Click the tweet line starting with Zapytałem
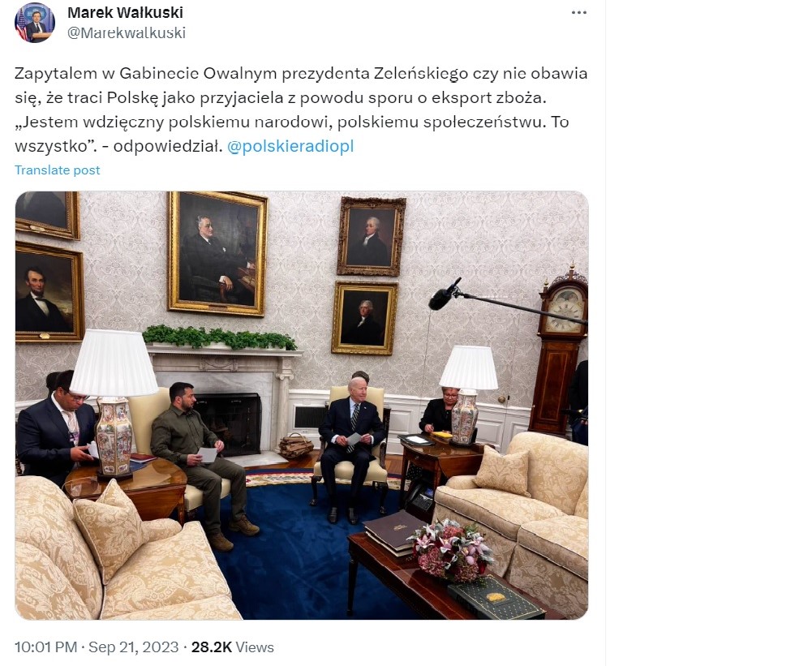812x666 pixels. pos(301,73)
